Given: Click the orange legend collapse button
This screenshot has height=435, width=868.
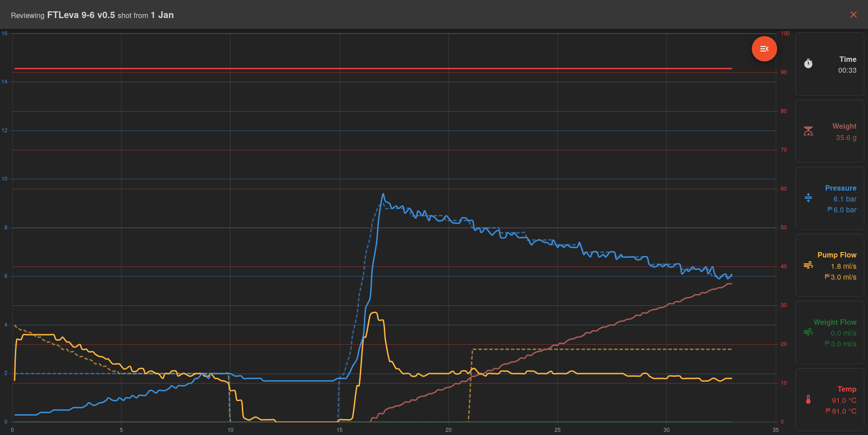Looking at the screenshot, I should click(x=764, y=49).
